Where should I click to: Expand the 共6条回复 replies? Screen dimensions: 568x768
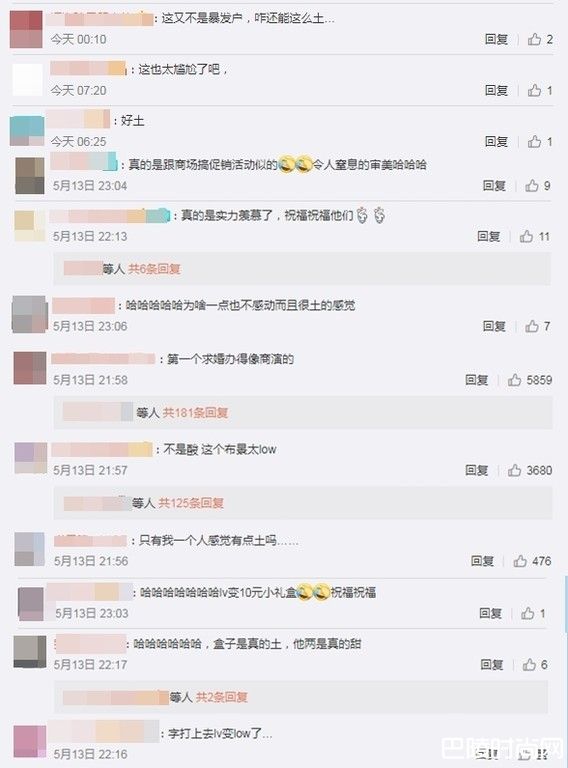(x=154, y=268)
